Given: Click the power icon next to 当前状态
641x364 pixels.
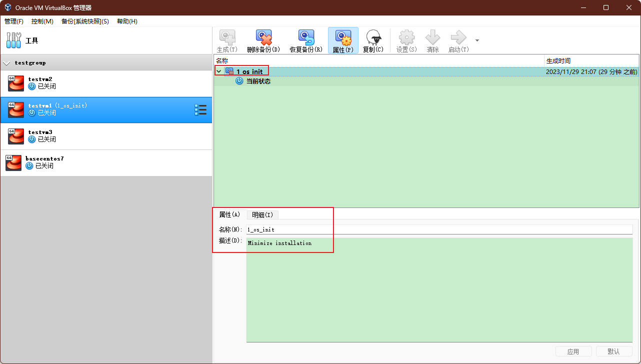Looking at the screenshot, I should click(239, 81).
